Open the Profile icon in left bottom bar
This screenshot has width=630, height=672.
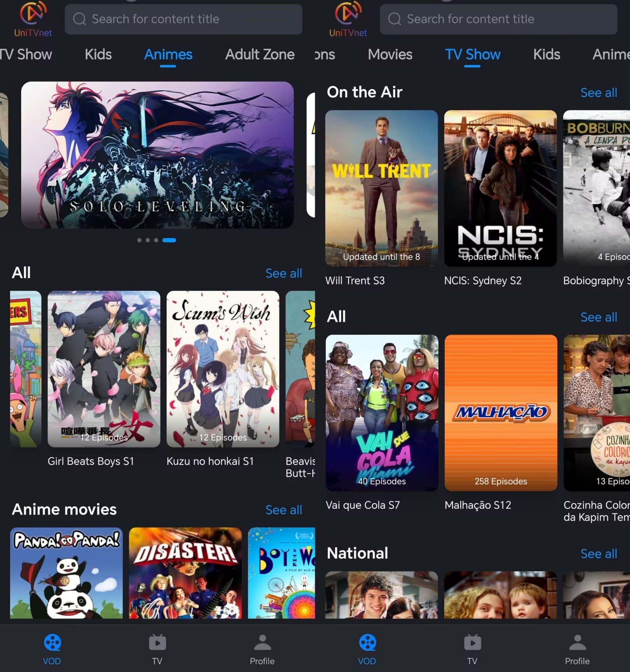point(262,643)
